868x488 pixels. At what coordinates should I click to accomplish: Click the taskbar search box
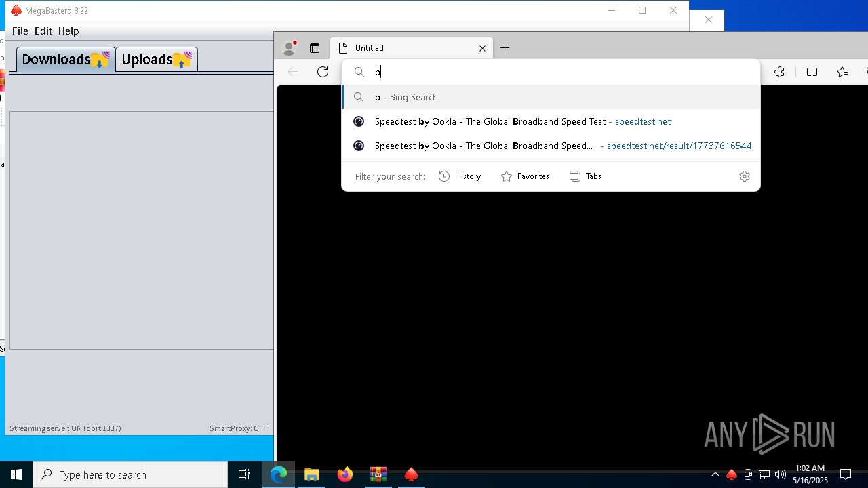(x=130, y=474)
